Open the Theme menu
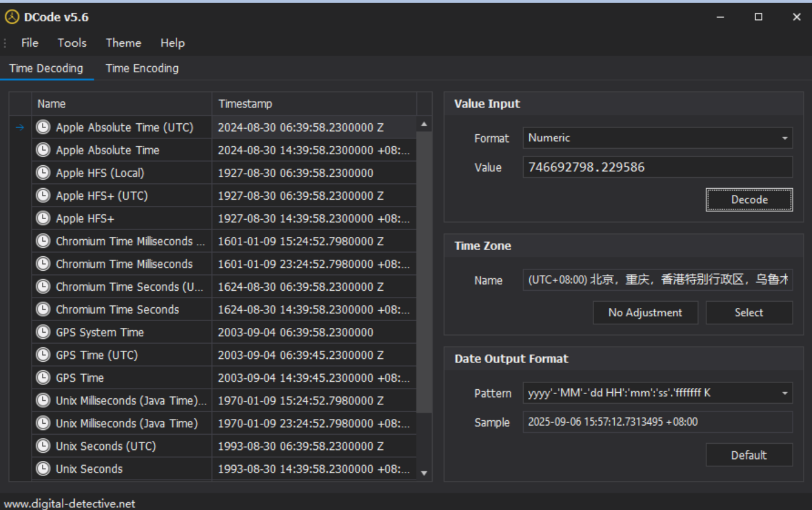This screenshot has width=812, height=510. point(124,43)
